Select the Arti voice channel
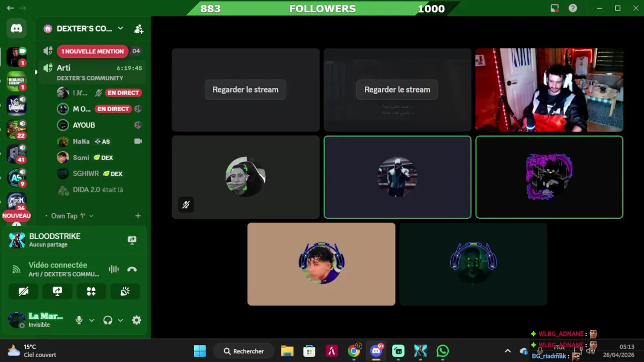Screen dimensions: 644x362 [93, 72]
